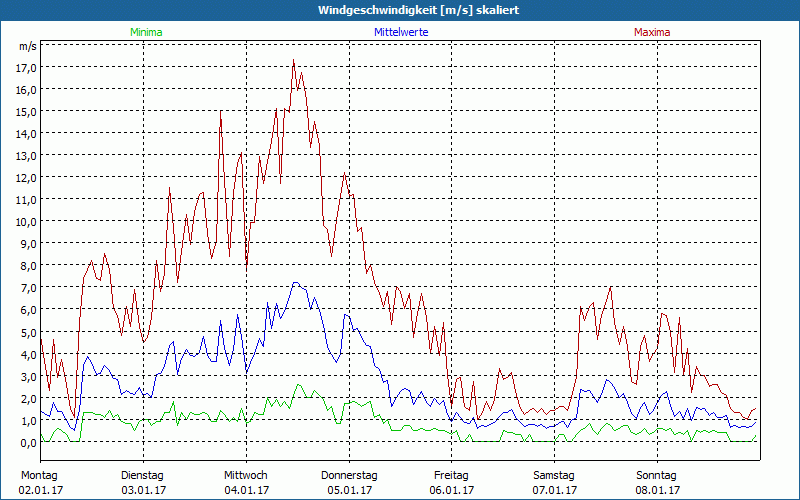Click the '05.01.17' date label
Screen dimensions: 800x500
pyautogui.click(x=349, y=490)
